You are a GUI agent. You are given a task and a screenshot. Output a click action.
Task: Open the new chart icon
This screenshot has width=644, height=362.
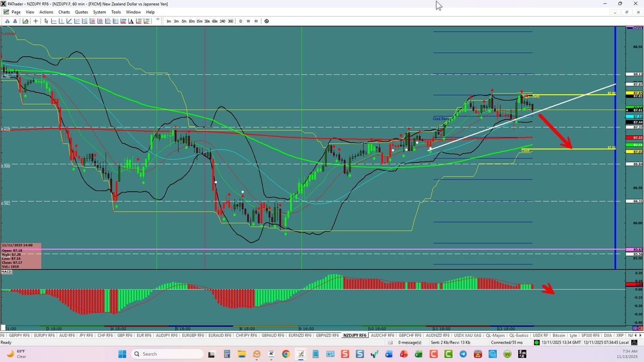coord(26,21)
